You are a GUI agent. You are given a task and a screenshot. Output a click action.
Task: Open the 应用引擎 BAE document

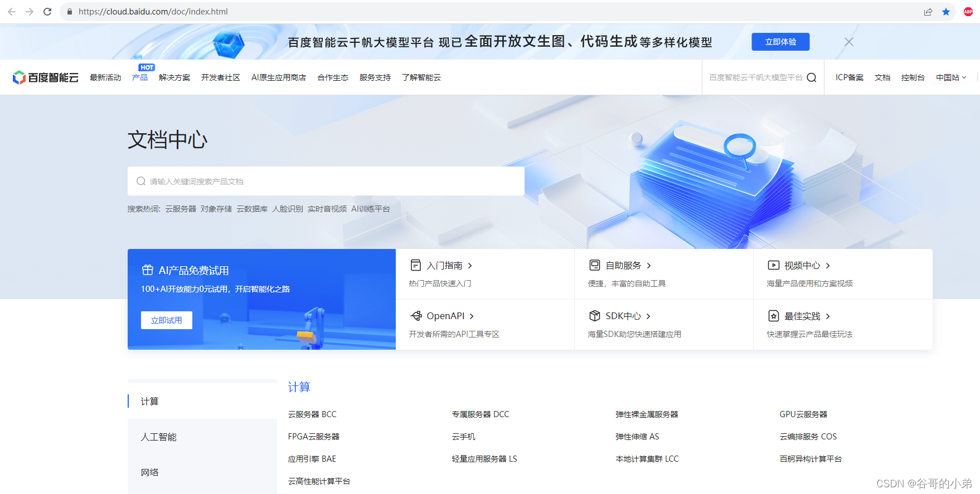[312, 459]
